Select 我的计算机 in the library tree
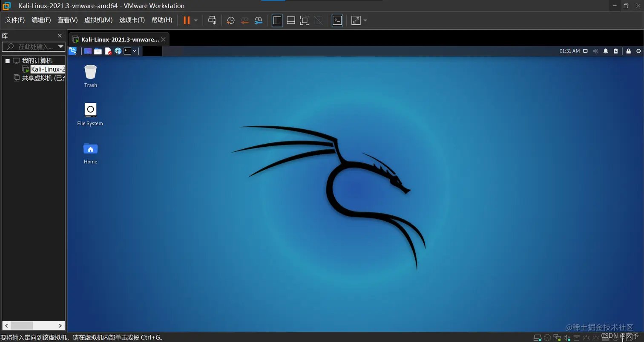Viewport: 644px width, 342px height. pyautogui.click(x=37, y=61)
